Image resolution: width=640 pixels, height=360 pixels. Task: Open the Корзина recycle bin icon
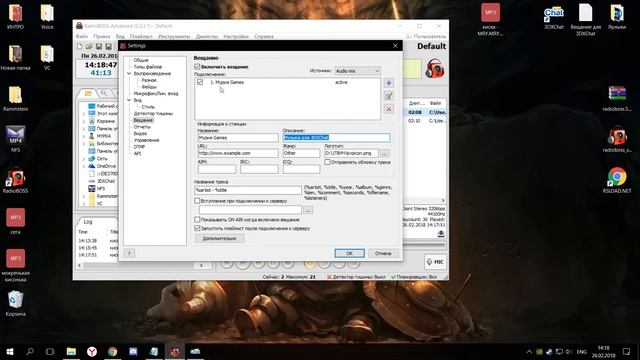[x=16, y=303]
